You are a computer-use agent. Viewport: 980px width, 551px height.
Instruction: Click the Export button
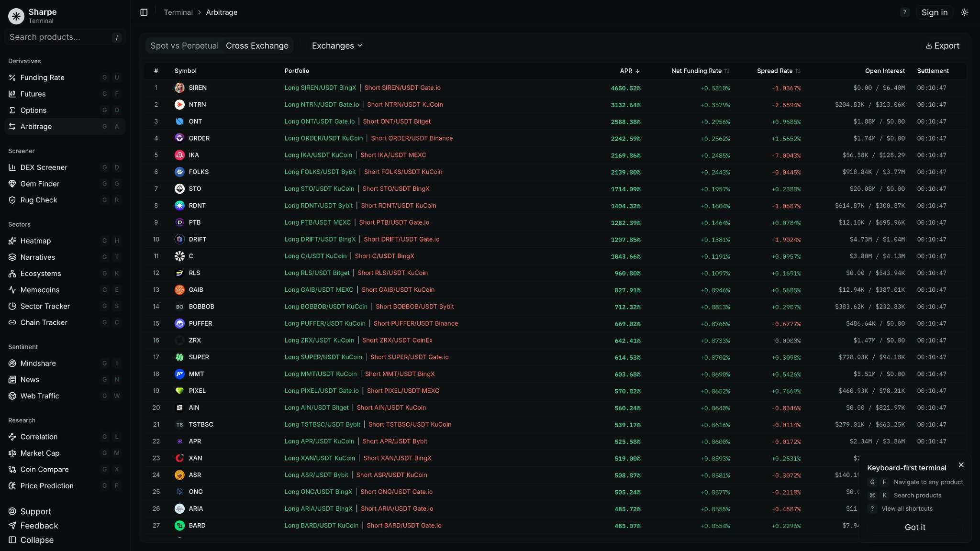coord(942,45)
